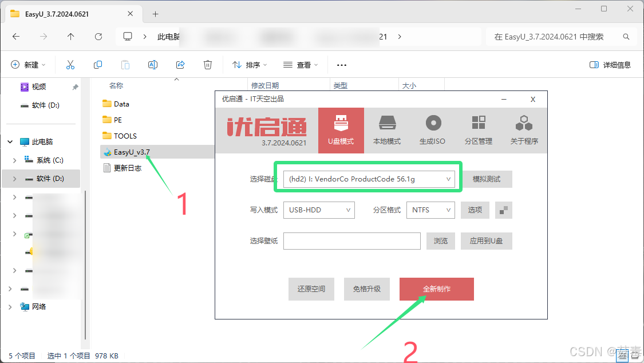This screenshot has height=363, width=644.
Task: Expand the 网络 tree node
Action: 10,307
